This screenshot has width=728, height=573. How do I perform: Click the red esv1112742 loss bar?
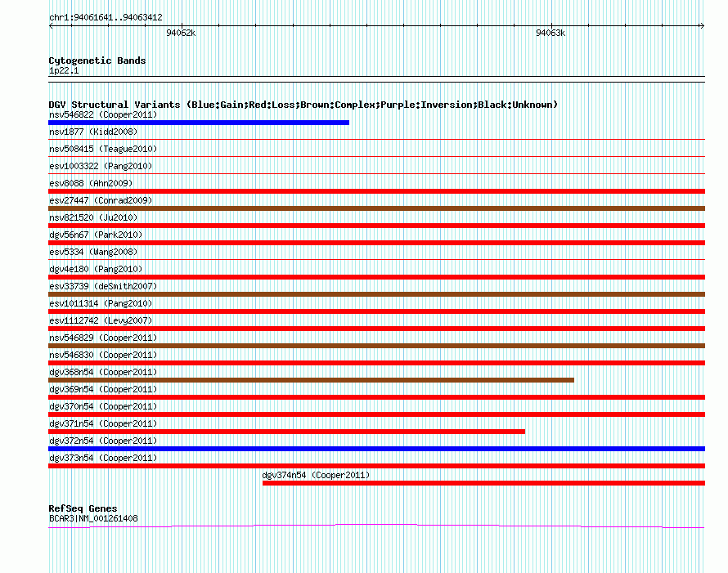point(376,329)
